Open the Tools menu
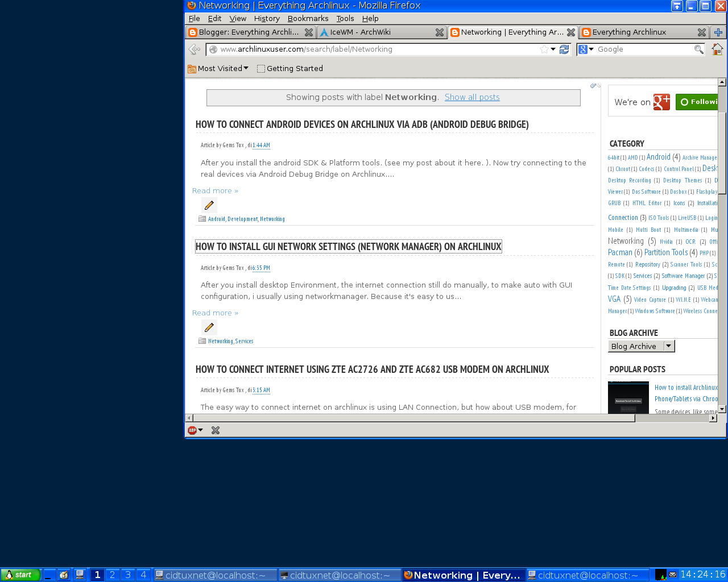Screen dimensions: 728x582 coord(345,18)
